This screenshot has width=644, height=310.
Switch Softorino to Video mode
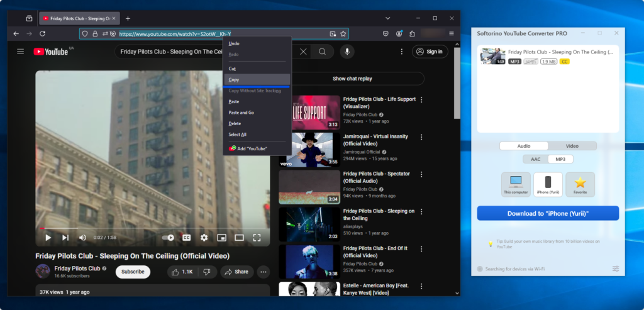(x=572, y=146)
